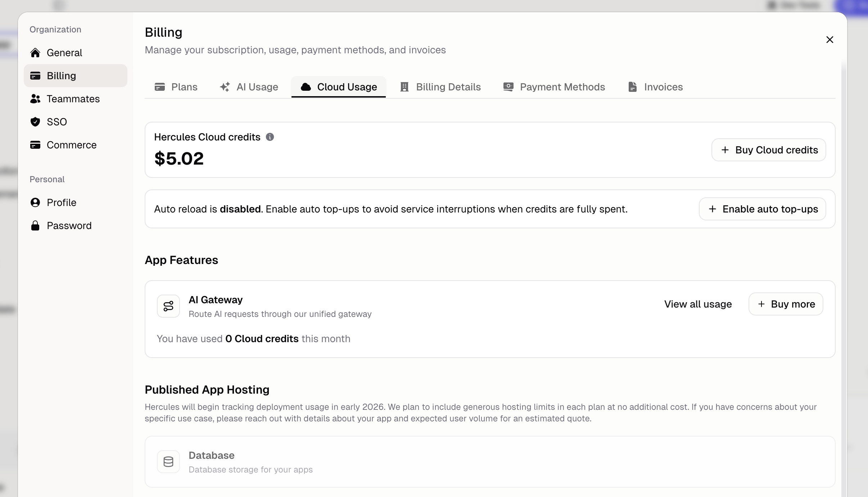Open the Invoices tab
Screen dimensions: 868x497
tap(655, 87)
